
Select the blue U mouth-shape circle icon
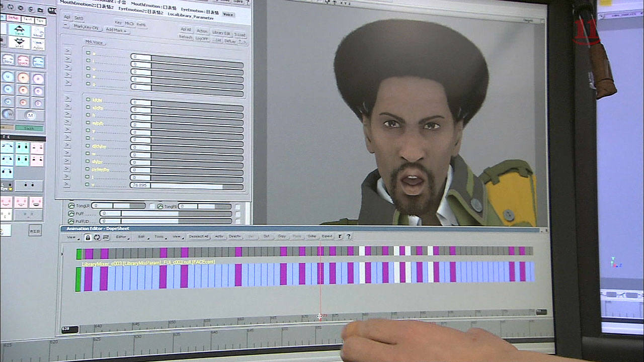click(8, 76)
